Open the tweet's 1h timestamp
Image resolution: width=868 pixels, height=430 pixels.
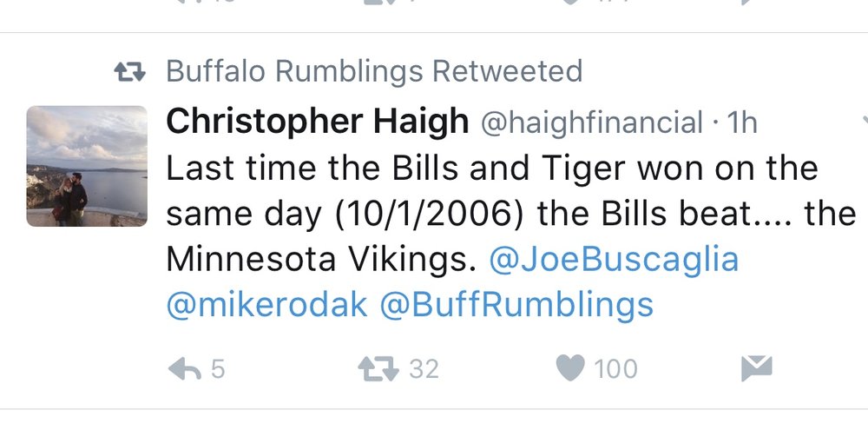(x=742, y=122)
